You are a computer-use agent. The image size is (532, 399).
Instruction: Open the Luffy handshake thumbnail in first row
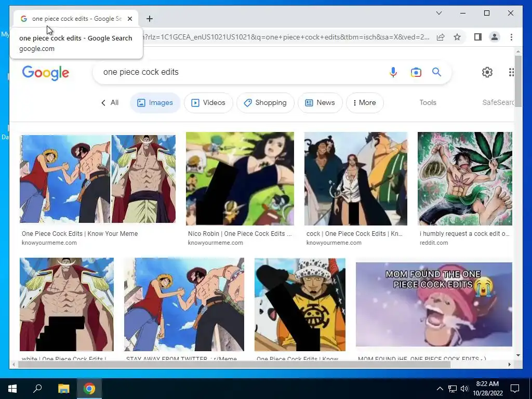97,179
